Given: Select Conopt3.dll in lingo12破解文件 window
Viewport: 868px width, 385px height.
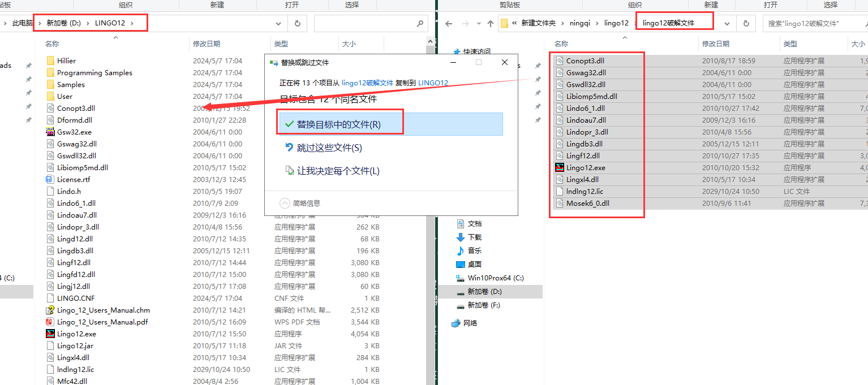Looking at the screenshot, I should (585, 60).
